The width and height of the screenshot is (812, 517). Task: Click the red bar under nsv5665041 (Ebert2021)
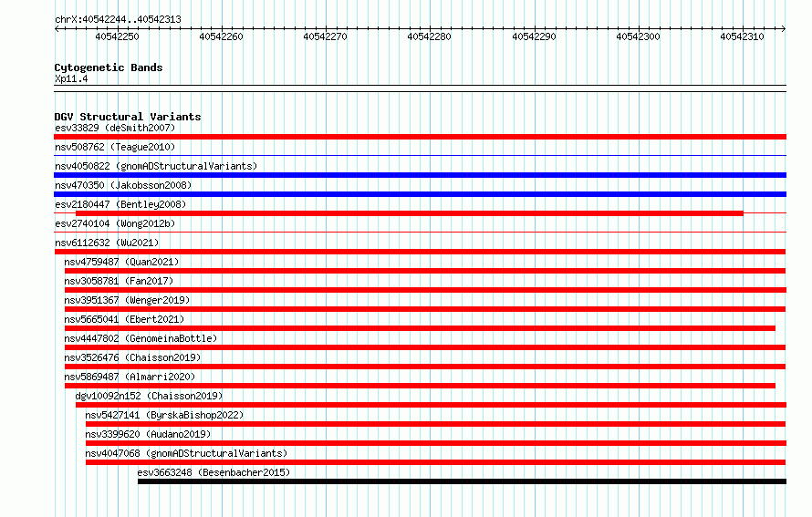[x=420, y=328]
